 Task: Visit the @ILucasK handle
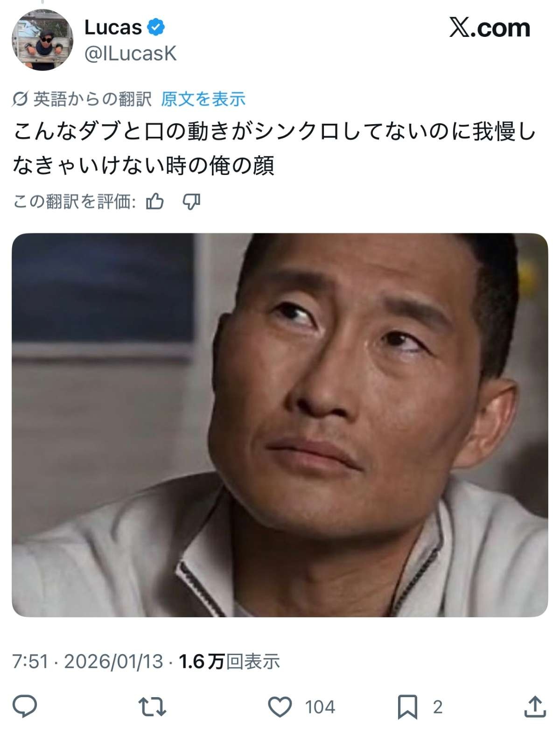tap(131, 54)
